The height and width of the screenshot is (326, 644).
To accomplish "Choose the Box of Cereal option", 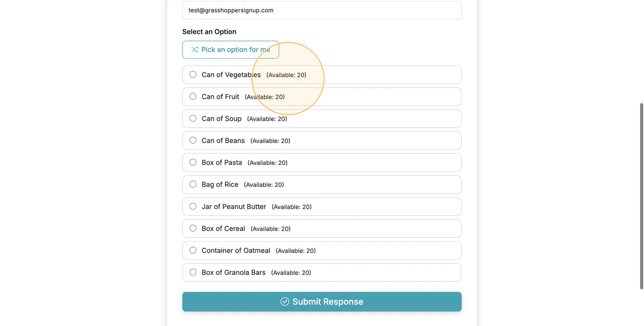I will pos(193,228).
